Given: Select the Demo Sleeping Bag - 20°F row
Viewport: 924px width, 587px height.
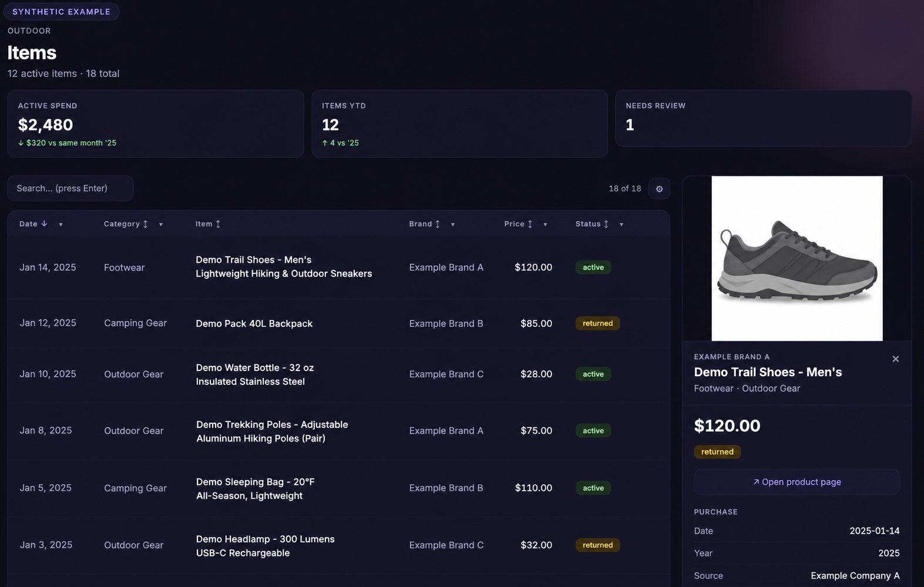Looking at the screenshot, I should tap(338, 488).
